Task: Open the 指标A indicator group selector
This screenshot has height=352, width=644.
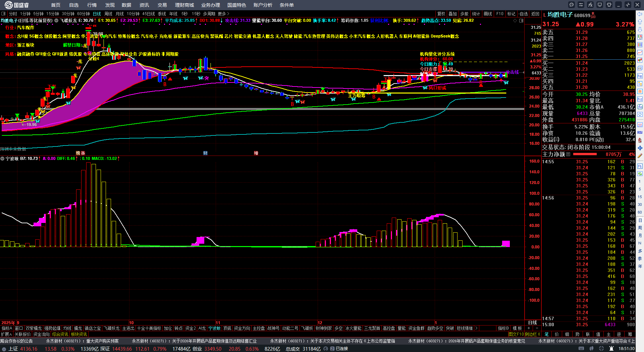Action: [x=7, y=328]
